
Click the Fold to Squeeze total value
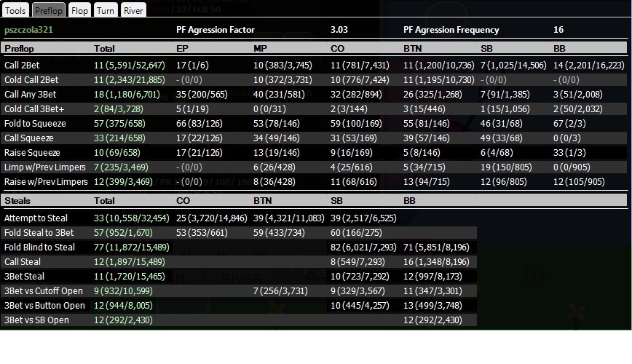point(119,123)
